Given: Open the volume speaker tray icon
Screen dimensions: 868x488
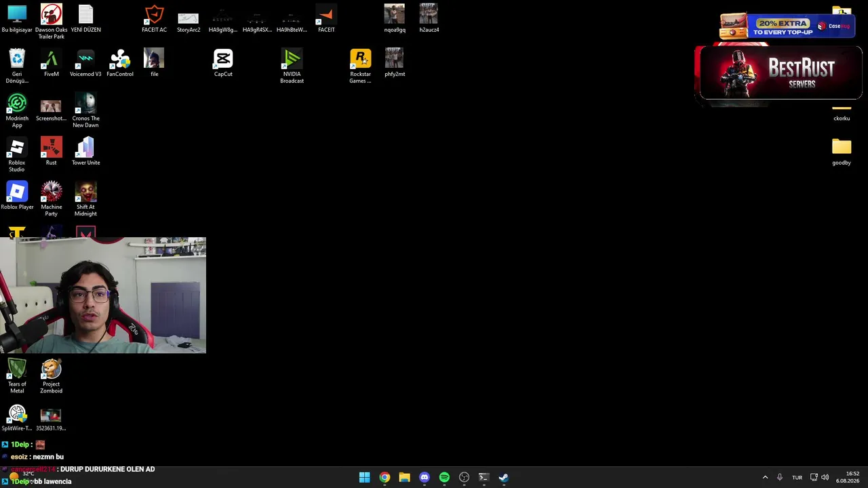Looking at the screenshot, I should (x=825, y=477).
